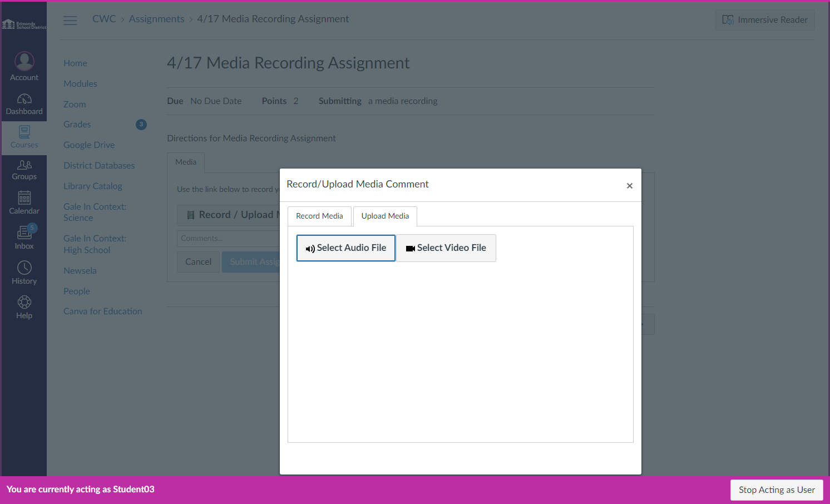Open Zoom in course navigation

tap(75, 105)
